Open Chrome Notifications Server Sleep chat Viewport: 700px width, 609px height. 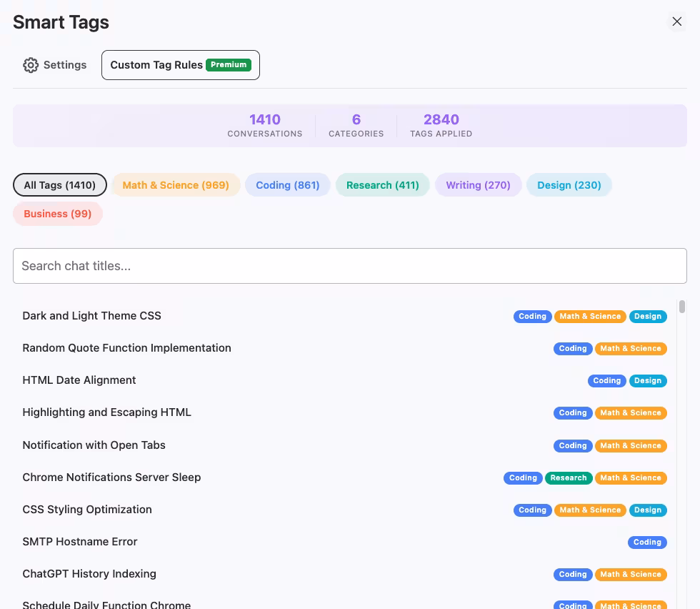pyautogui.click(x=111, y=477)
